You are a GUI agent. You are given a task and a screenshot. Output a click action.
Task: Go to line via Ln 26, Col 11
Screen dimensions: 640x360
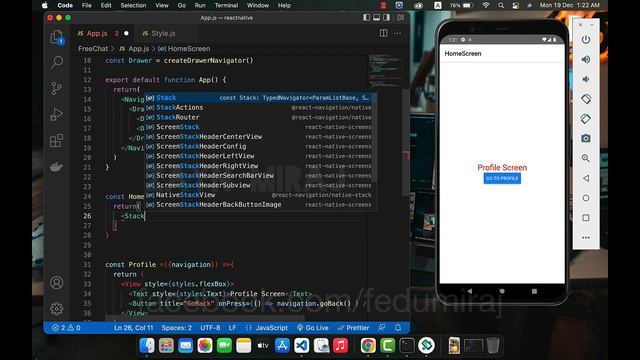click(133, 327)
